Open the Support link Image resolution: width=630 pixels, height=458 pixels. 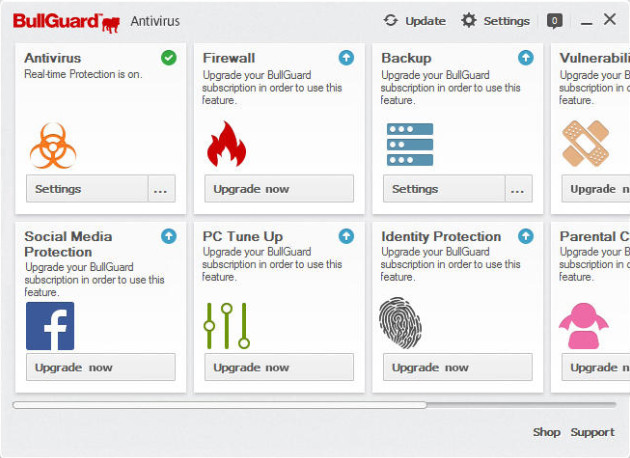point(593,432)
